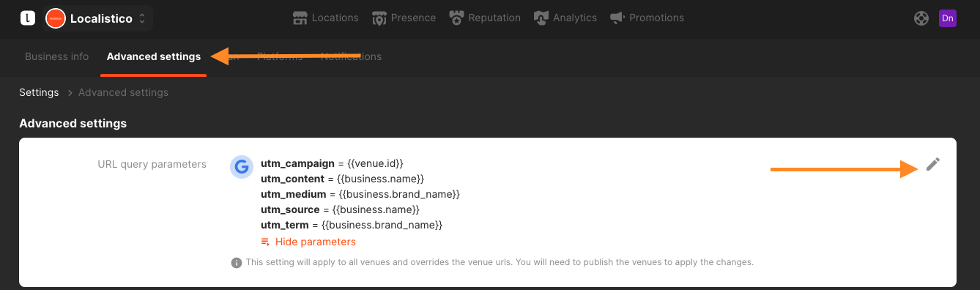The height and width of the screenshot is (290, 980).
Task: Open the Localistico account switcher dropdown
Action: (x=97, y=18)
